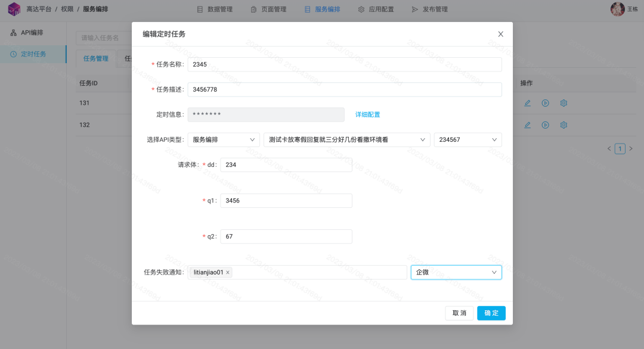Click the task name search box

104,38
